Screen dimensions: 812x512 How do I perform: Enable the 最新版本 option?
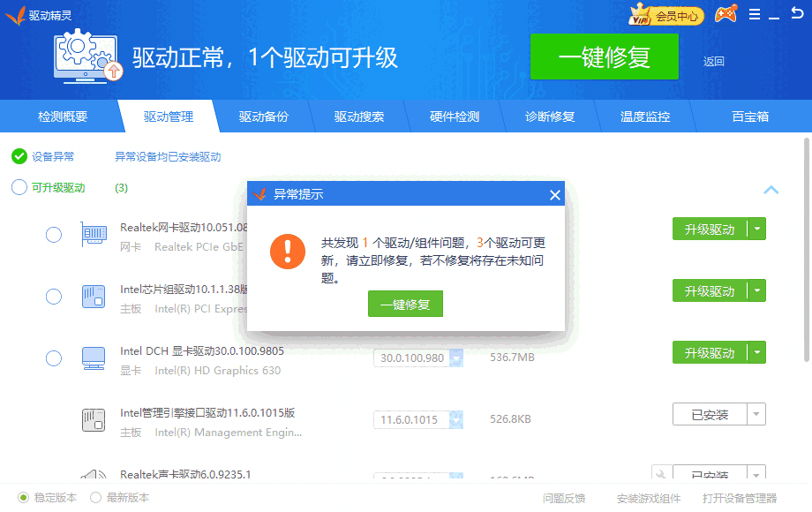pyautogui.click(x=94, y=498)
